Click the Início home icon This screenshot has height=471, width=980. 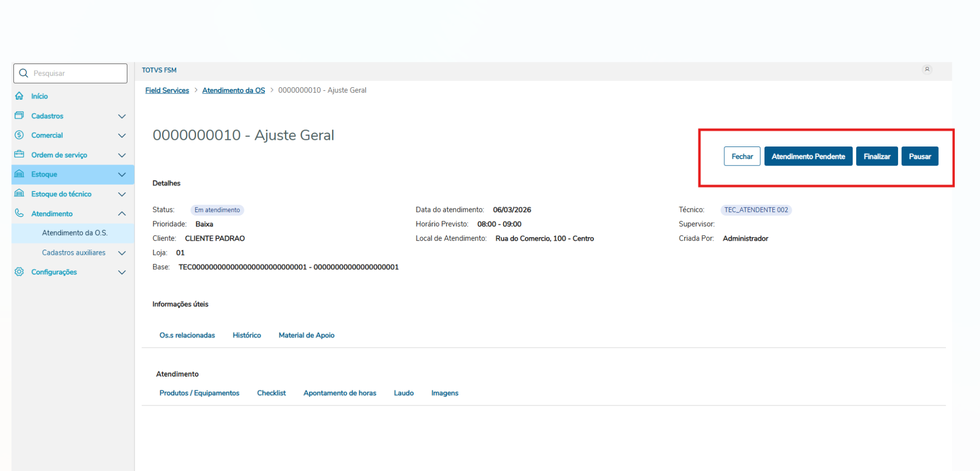(x=20, y=96)
